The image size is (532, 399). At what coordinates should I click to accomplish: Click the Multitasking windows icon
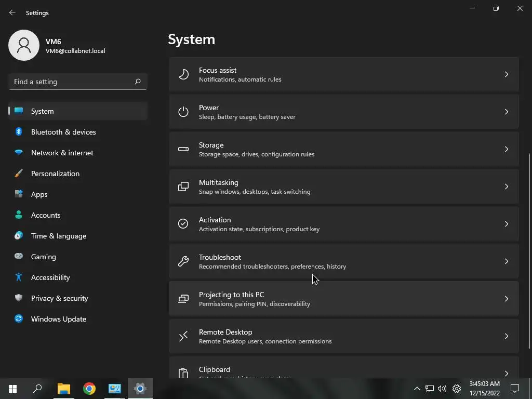point(183,187)
